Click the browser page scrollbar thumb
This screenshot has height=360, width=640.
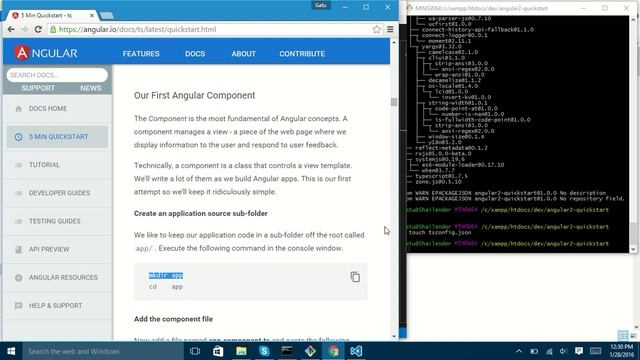click(x=394, y=102)
